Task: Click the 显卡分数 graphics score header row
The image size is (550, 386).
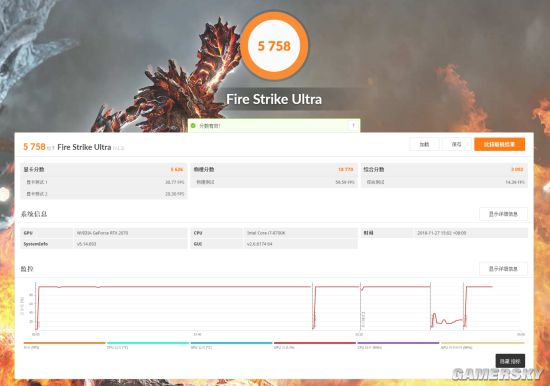Action: click(x=103, y=169)
